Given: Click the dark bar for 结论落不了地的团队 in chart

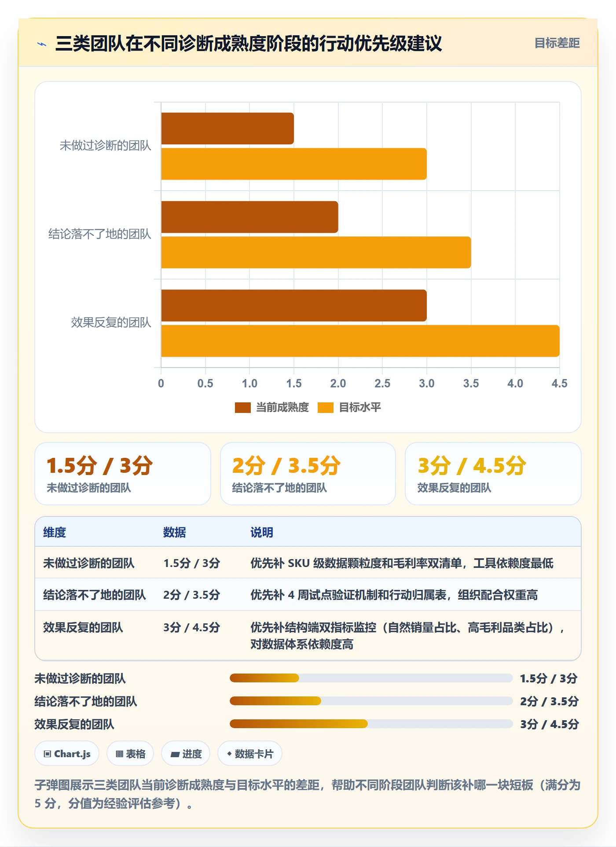Looking at the screenshot, I should pyautogui.click(x=249, y=217).
